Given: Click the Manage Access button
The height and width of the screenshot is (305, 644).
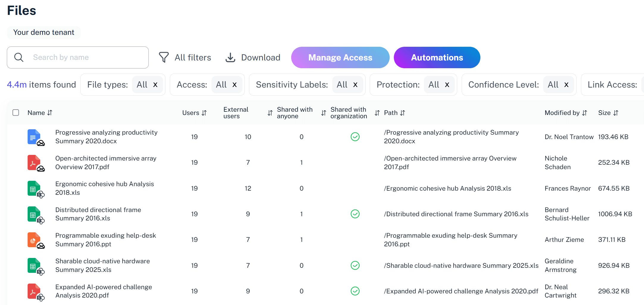Looking at the screenshot, I should click(x=340, y=57).
